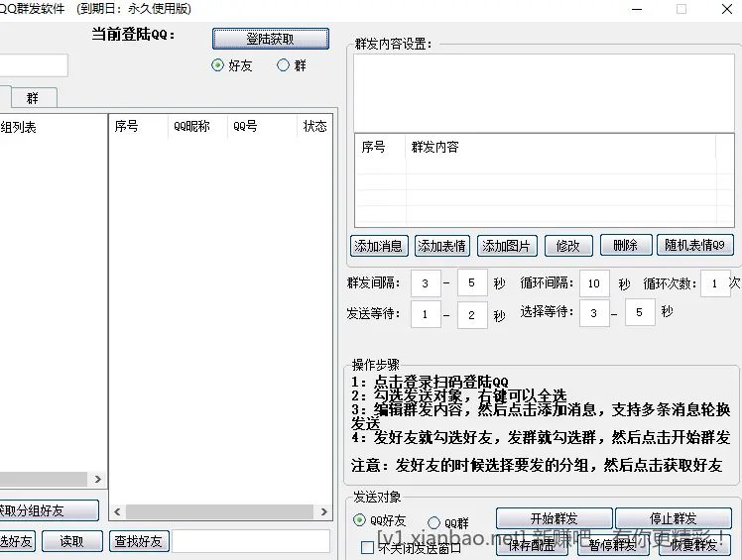
Task: Click the 添加消息 button
Action: pyautogui.click(x=379, y=246)
